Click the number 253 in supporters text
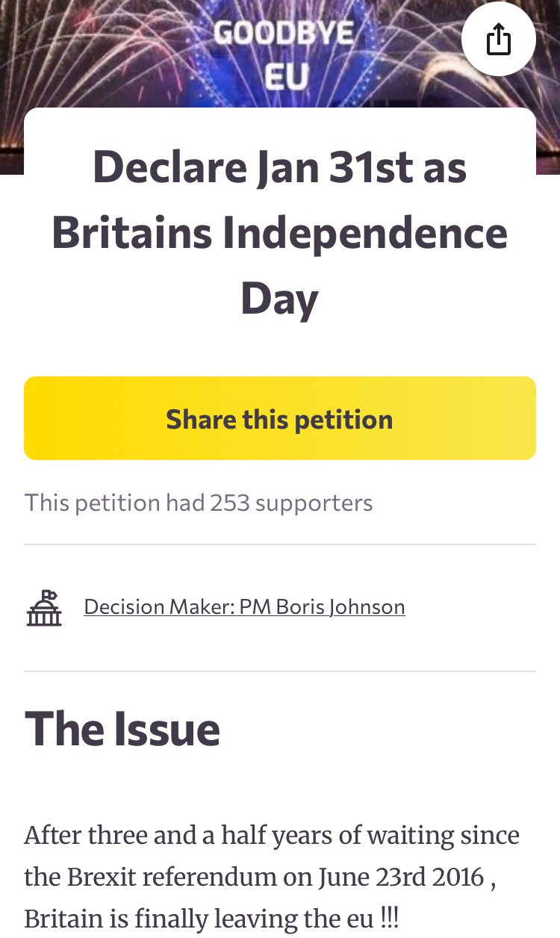 (229, 503)
